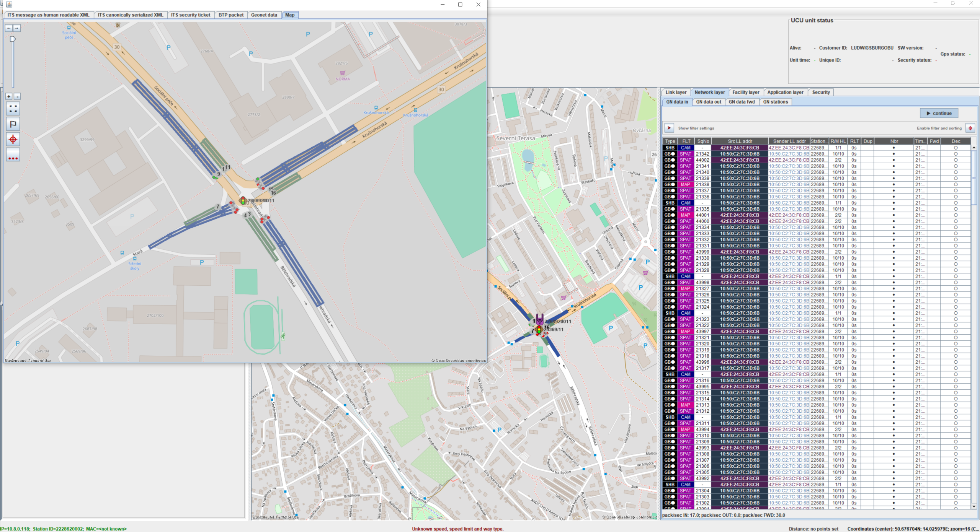Click the scroll-down arrow of packet table
980x532 pixels.
pyautogui.click(x=974, y=506)
